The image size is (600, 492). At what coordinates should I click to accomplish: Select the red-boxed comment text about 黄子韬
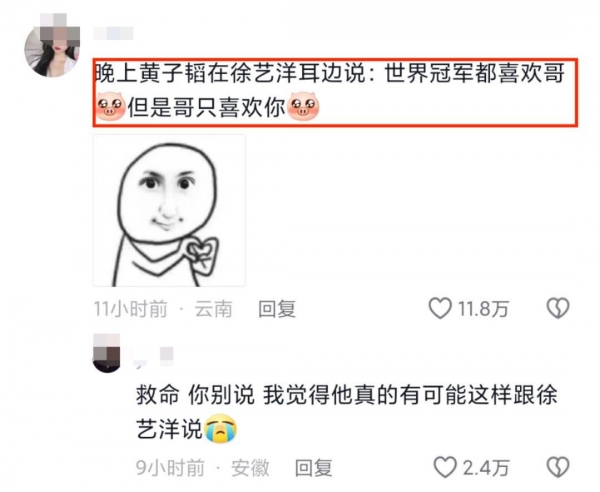tap(335, 92)
